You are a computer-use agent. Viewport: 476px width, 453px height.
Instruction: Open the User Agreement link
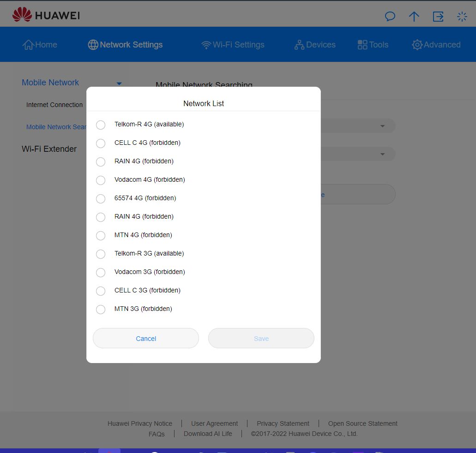coord(214,423)
